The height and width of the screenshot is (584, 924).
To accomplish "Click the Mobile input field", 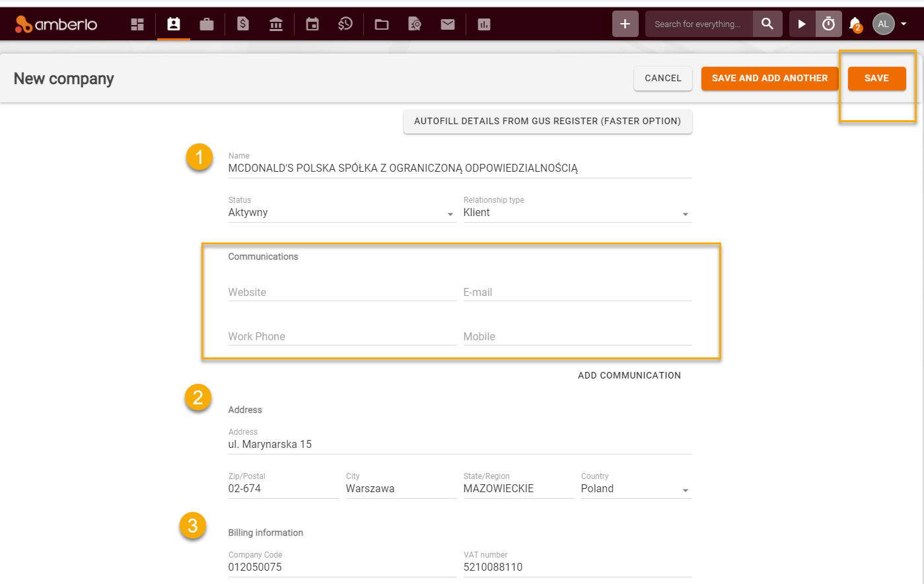I will (577, 336).
